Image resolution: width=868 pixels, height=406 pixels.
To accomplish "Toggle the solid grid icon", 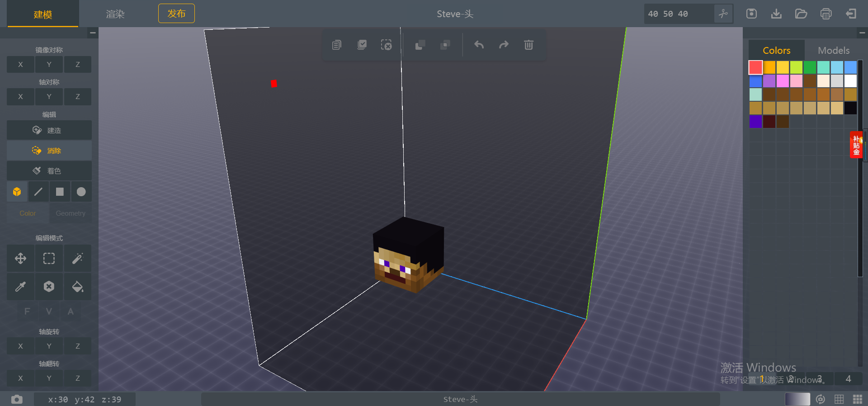I will coord(858,399).
